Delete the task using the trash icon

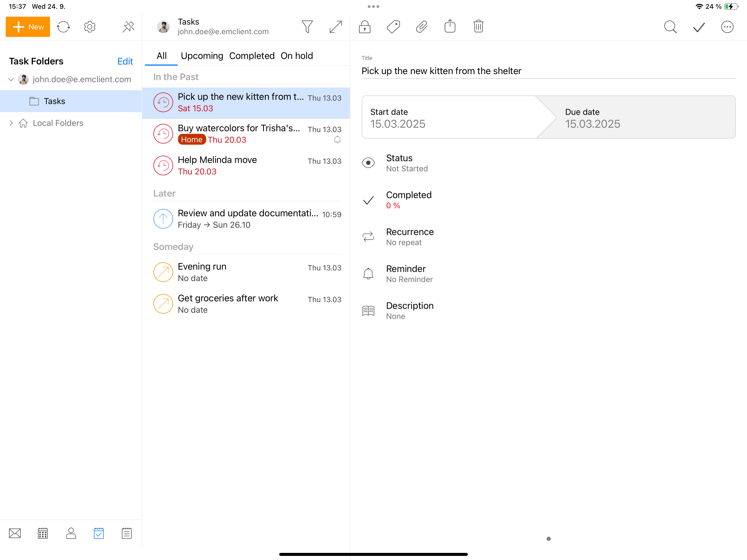[x=478, y=27]
